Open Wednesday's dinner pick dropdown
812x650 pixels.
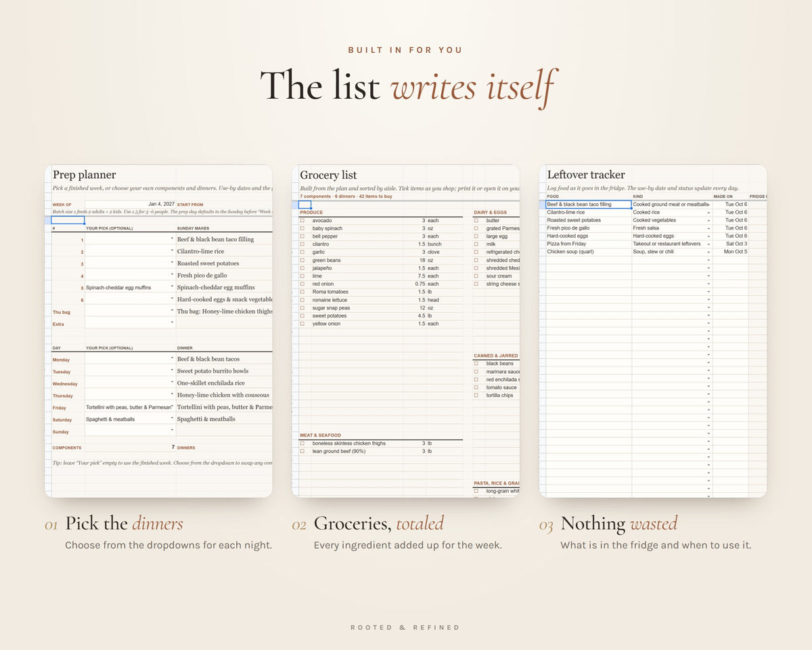point(172,383)
